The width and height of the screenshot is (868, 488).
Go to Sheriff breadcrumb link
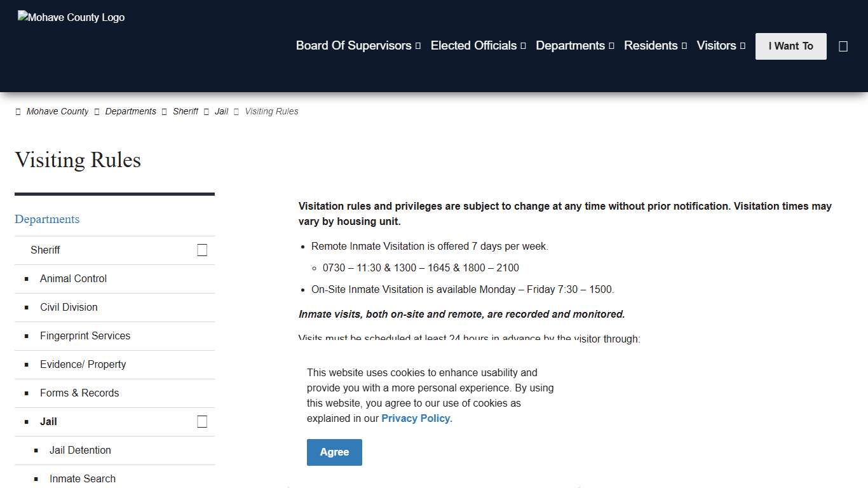tap(186, 111)
